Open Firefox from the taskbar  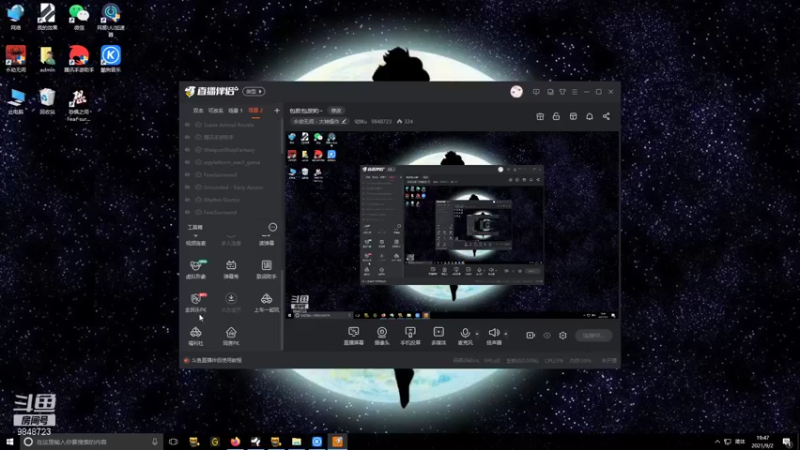click(235, 442)
